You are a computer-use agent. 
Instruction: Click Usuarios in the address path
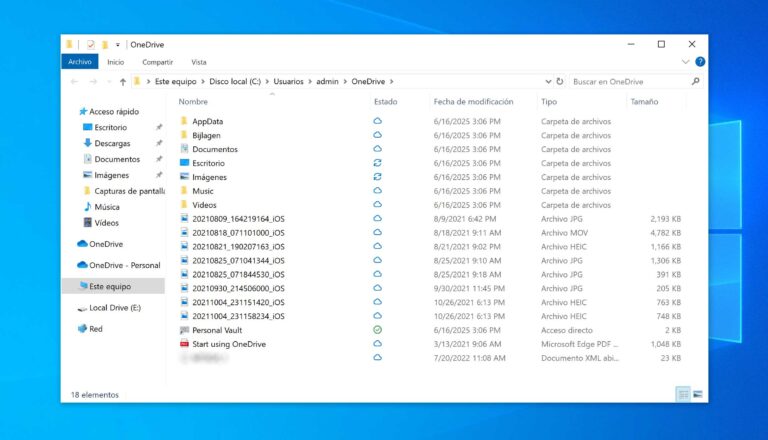coord(288,81)
